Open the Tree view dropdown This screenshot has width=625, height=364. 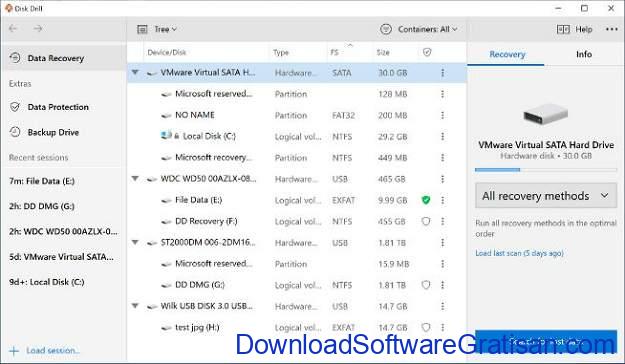coord(165,29)
